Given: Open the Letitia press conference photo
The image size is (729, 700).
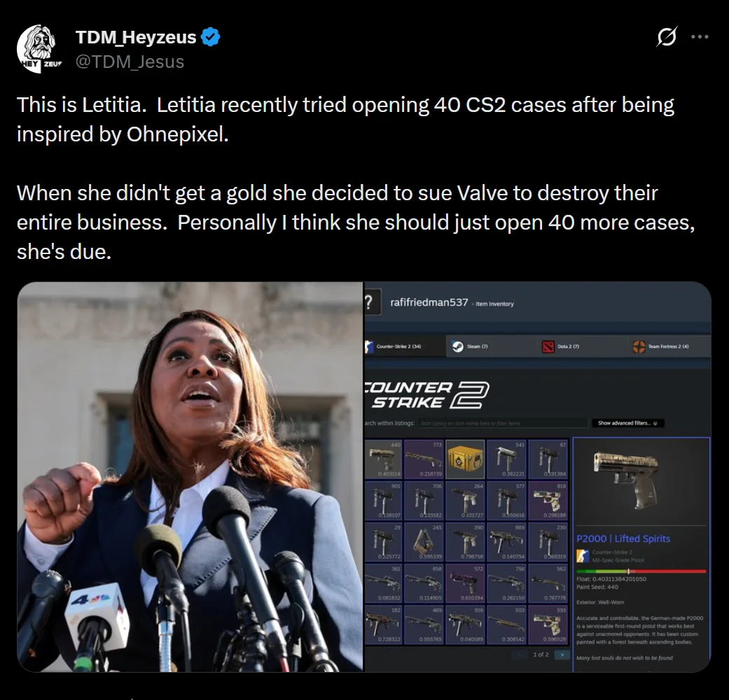Looking at the screenshot, I should [190, 477].
